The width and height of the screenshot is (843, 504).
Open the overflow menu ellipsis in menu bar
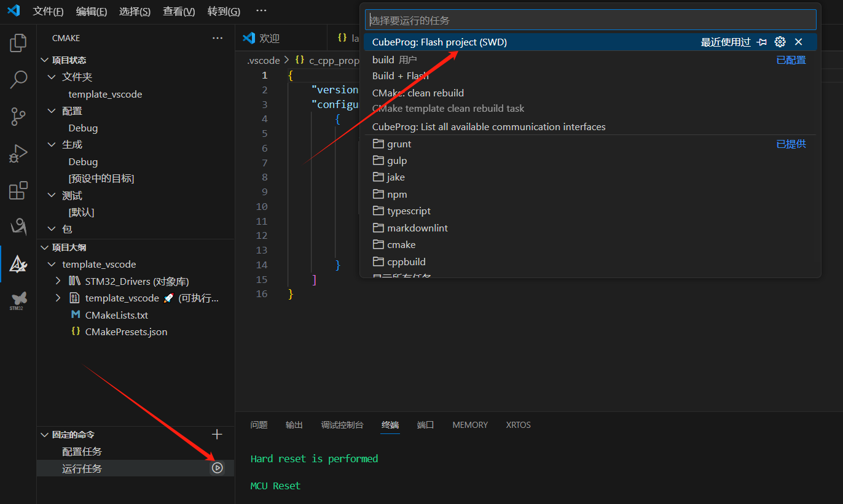coord(261,11)
